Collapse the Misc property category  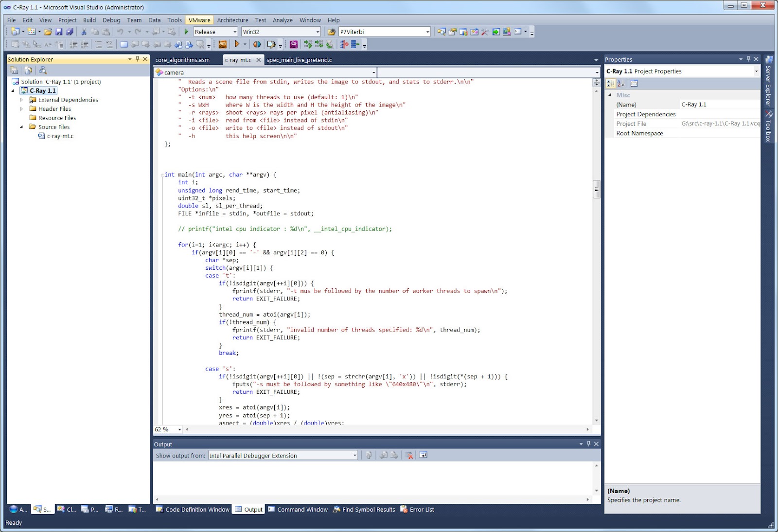click(x=610, y=95)
